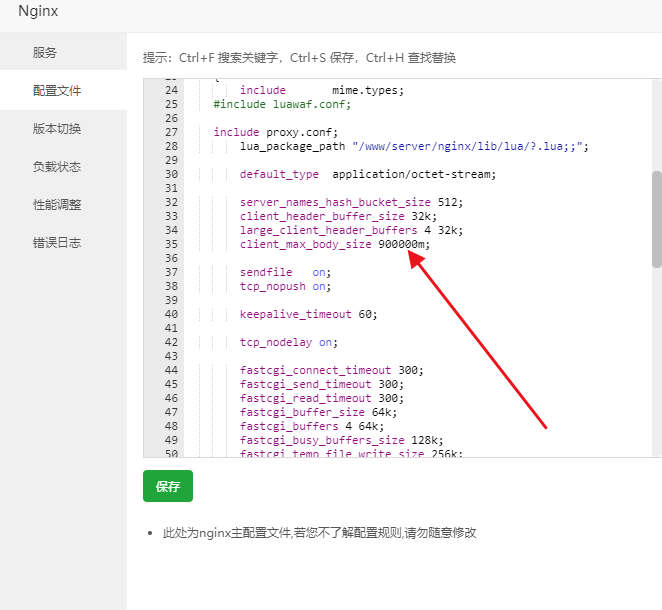Image resolution: width=662 pixels, height=610 pixels.
Task: Click the Nginx window title
Action: pyautogui.click(x=38, y=11)
